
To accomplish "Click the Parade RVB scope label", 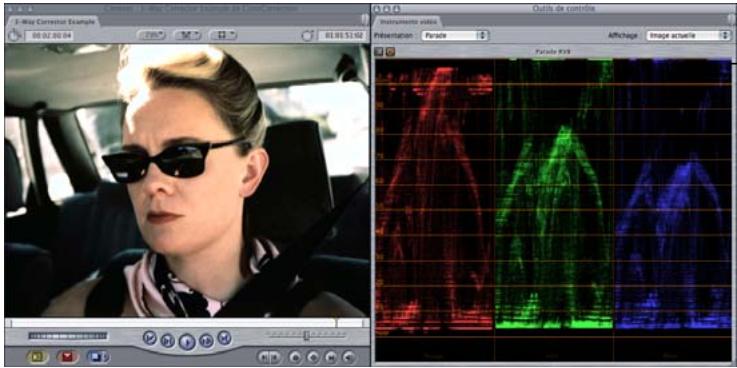I will coord(553,52).
